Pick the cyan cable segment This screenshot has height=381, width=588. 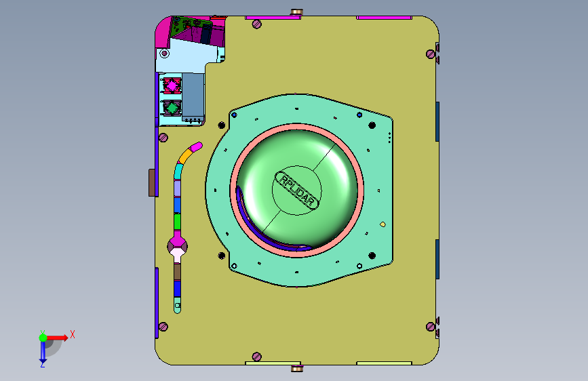point(178,172)
